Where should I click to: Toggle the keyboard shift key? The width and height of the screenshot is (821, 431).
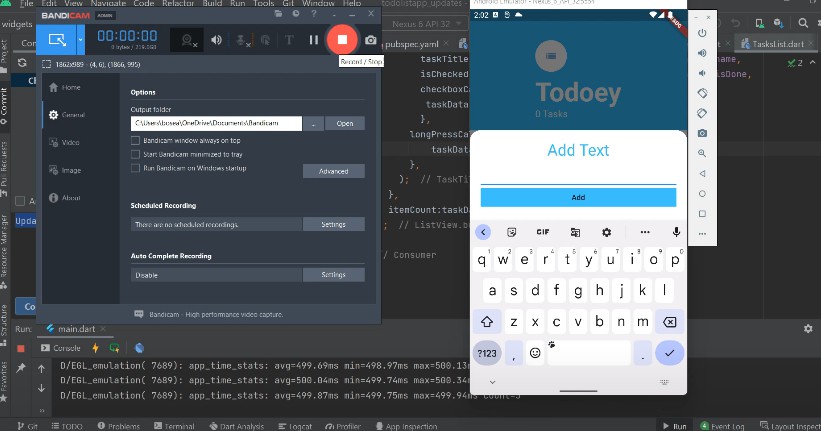[487, 322]
